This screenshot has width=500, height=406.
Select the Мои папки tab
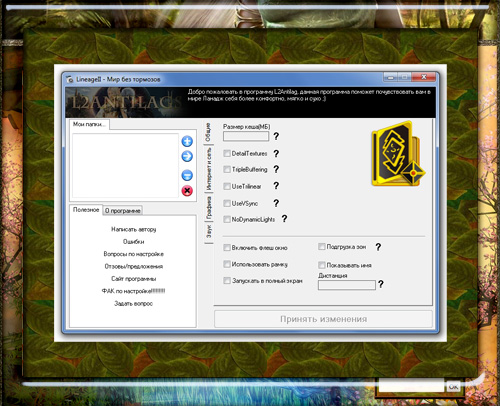tap(89, 124)
